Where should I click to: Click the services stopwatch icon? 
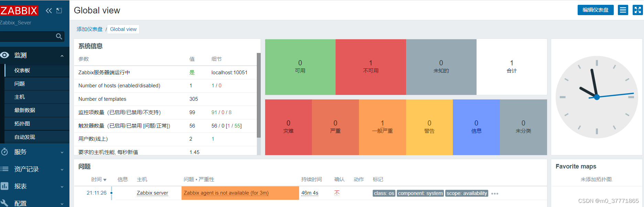pos(4,152)
